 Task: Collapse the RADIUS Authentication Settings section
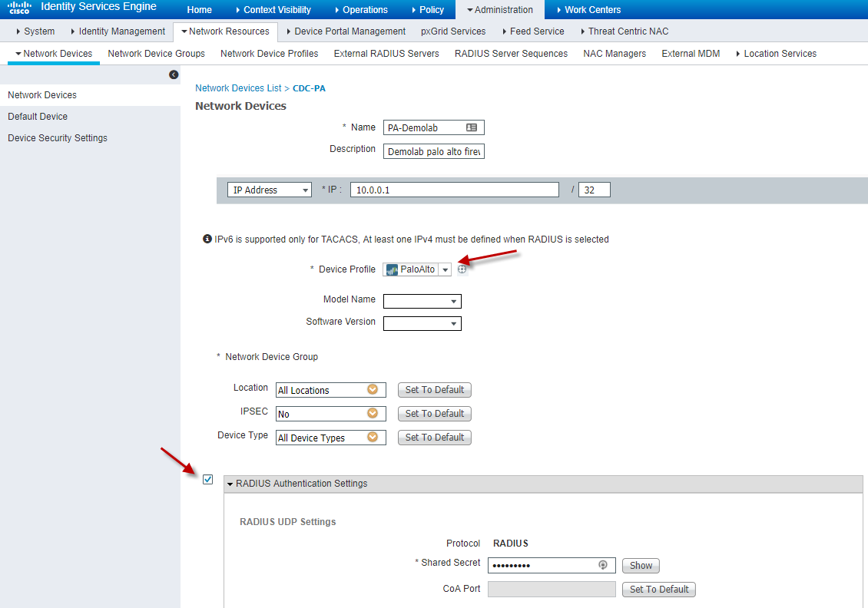(230, 484)
